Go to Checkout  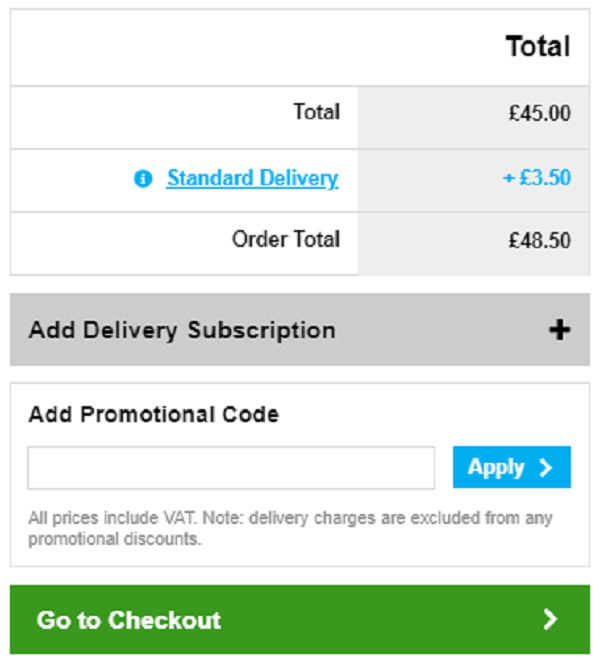click(x=300, y=620)
